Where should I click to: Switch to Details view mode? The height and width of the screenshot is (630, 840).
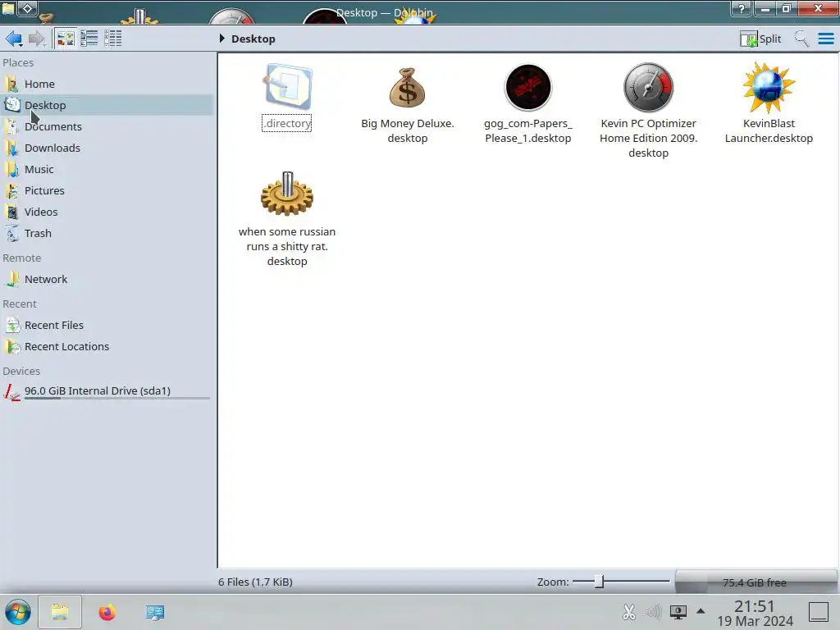click(113, 39)
